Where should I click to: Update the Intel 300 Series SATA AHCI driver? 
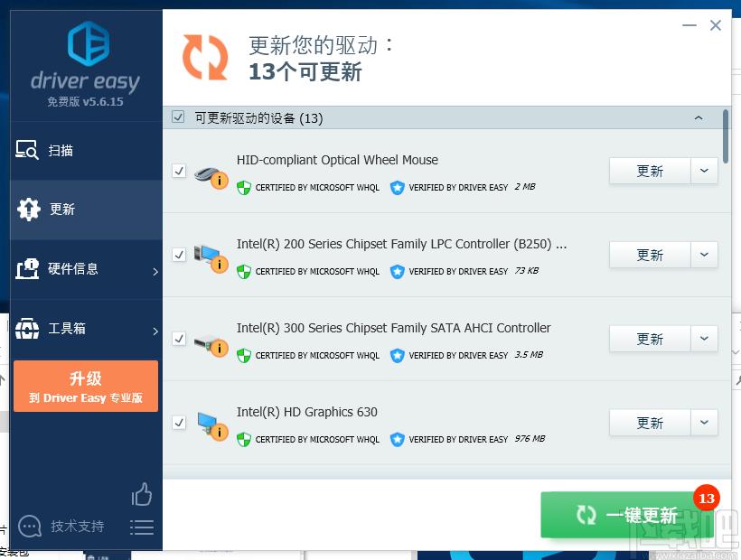[x=650, y=339]
